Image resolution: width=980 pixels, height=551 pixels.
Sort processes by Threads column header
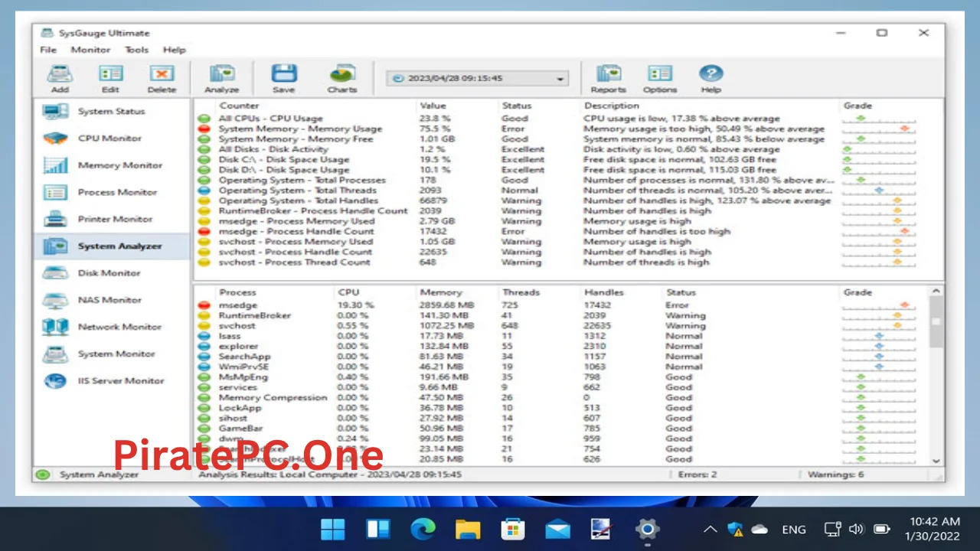521,292
